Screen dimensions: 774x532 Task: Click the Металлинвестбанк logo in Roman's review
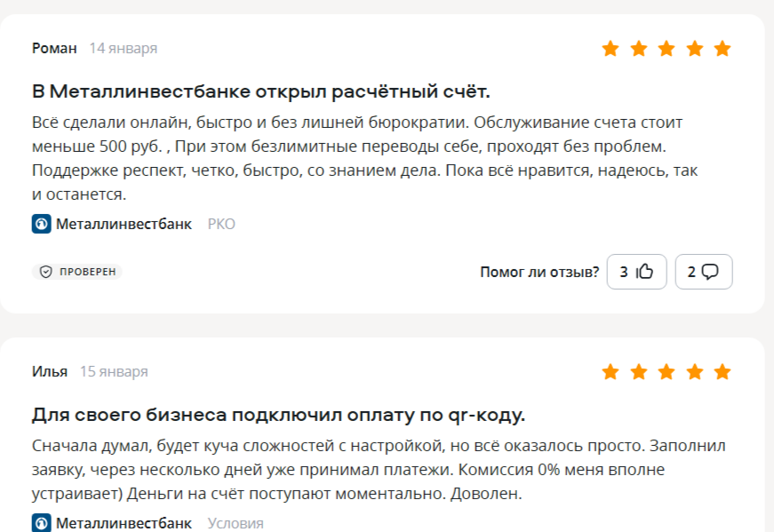pos(41,224)
